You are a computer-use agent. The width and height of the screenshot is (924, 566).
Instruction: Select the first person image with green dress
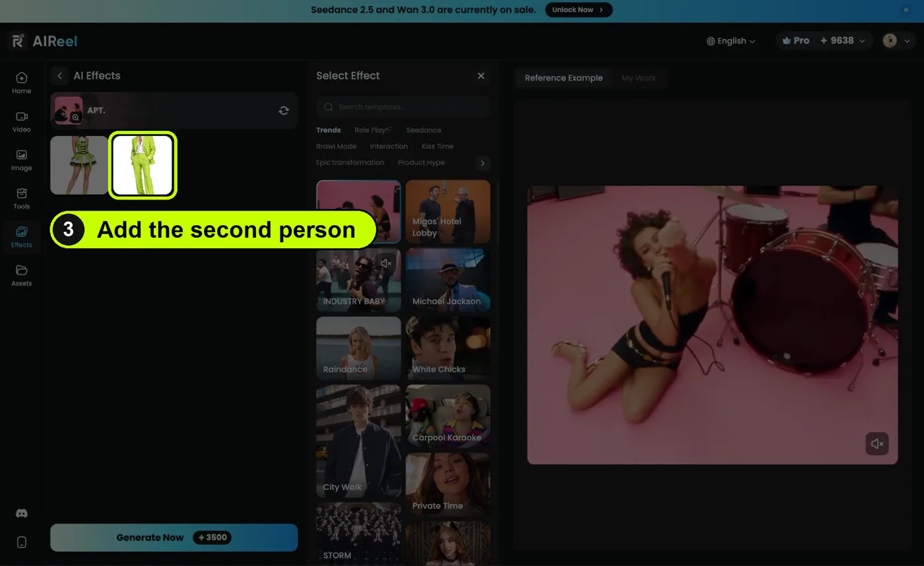[79, 165]
